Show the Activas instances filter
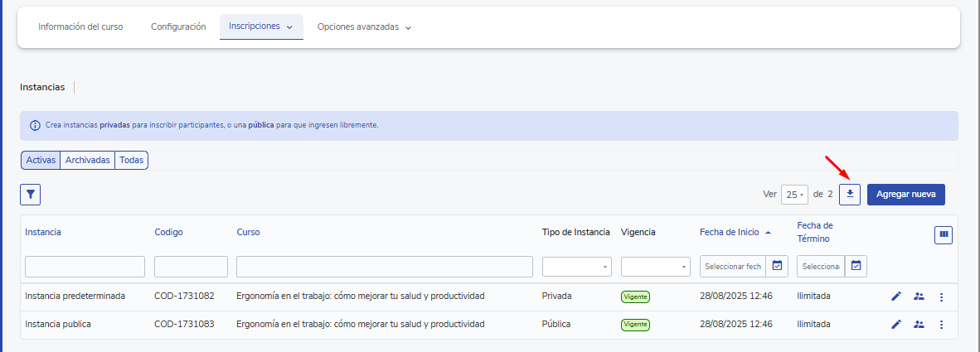Screen dimensions: 980x352 (x=41, y=161)
